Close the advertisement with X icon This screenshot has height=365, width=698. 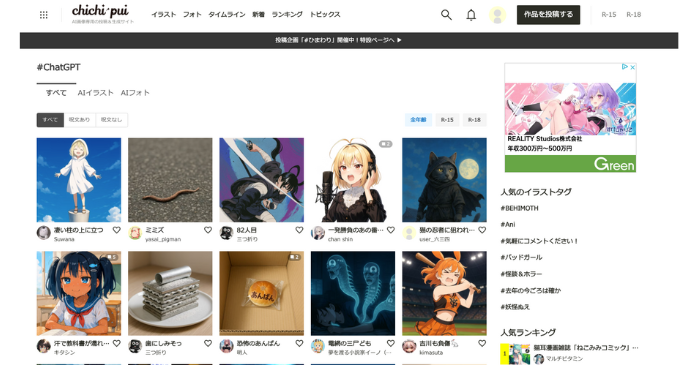[x=632, y=67]
